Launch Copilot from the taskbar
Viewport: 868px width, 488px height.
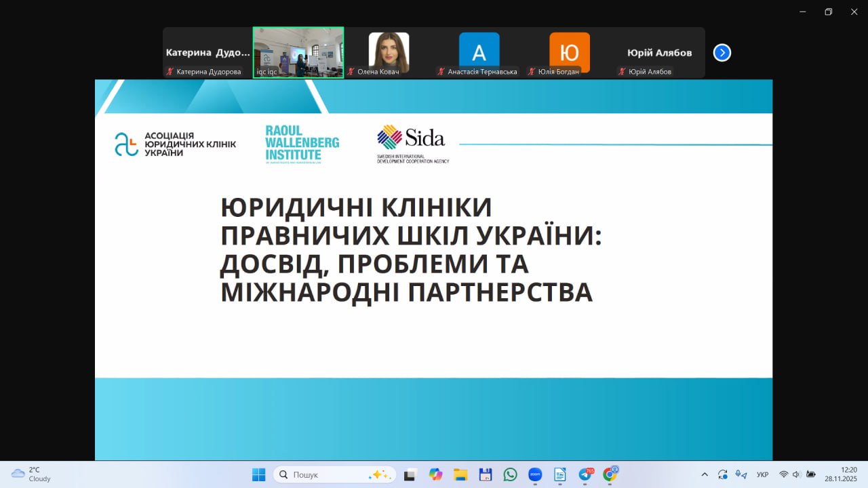click(435, 474)
